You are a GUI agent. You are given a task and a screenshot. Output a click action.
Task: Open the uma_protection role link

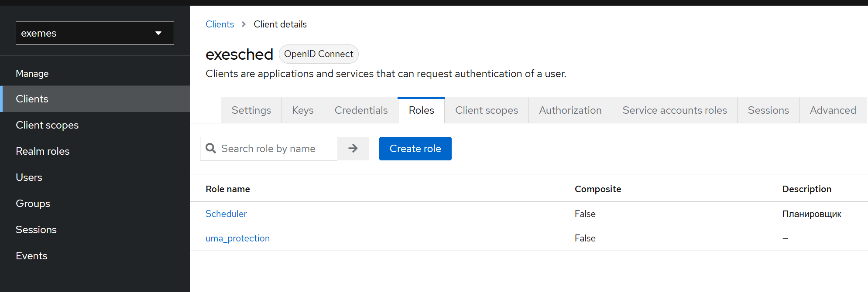click(237, 238)
